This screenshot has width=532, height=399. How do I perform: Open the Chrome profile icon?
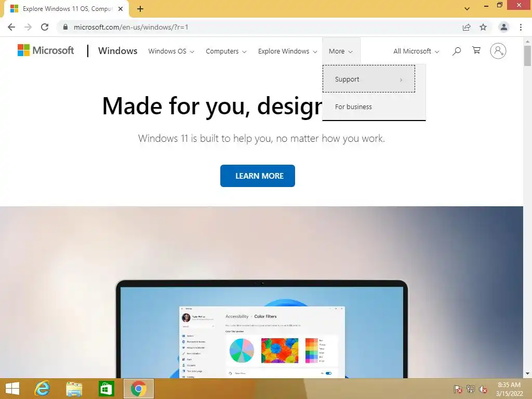[504, 27]
